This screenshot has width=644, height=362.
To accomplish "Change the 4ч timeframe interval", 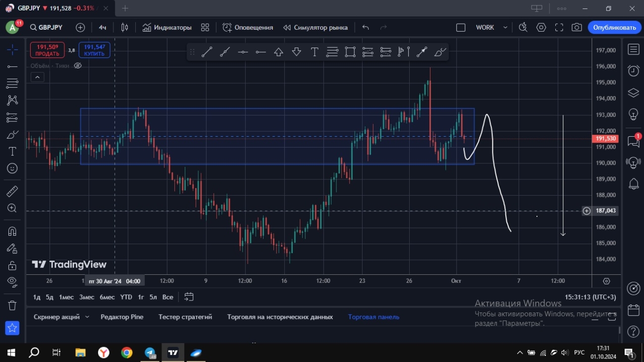I will pyautogui.click(x=103, y=27).
